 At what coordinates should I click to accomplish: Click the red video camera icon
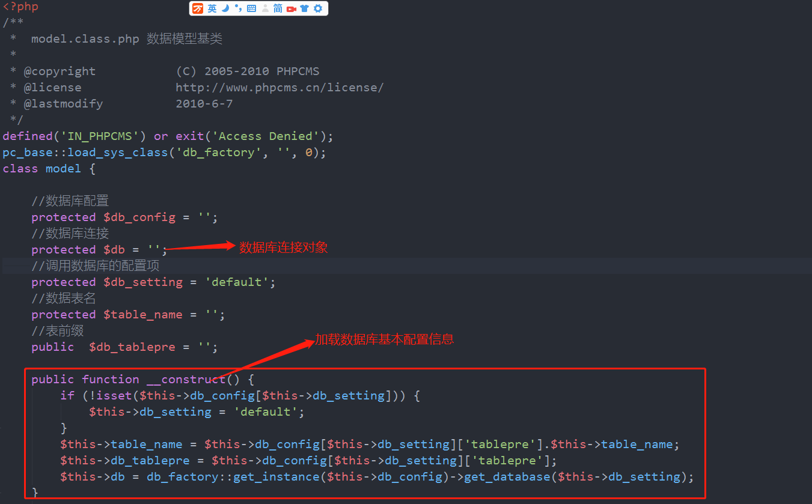[x=292, y=8]
